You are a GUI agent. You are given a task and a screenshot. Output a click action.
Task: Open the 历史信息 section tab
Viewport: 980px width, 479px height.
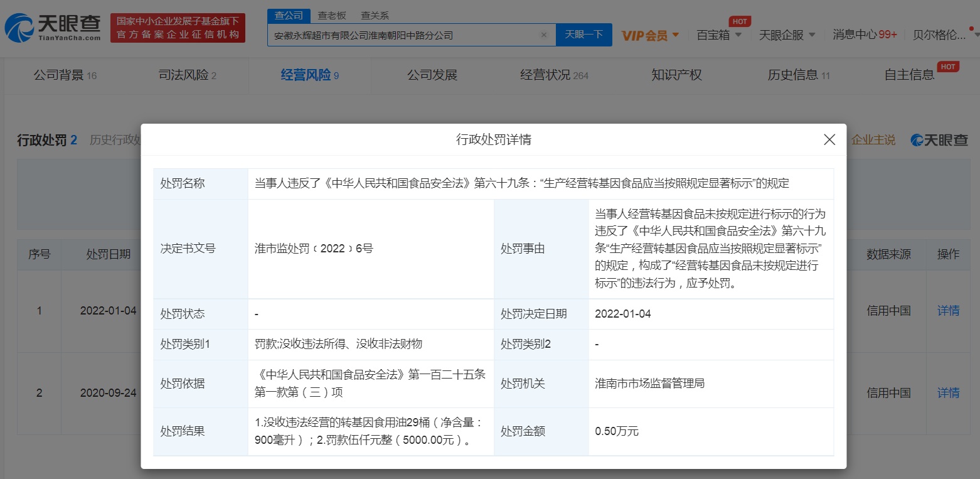(798, 75)
